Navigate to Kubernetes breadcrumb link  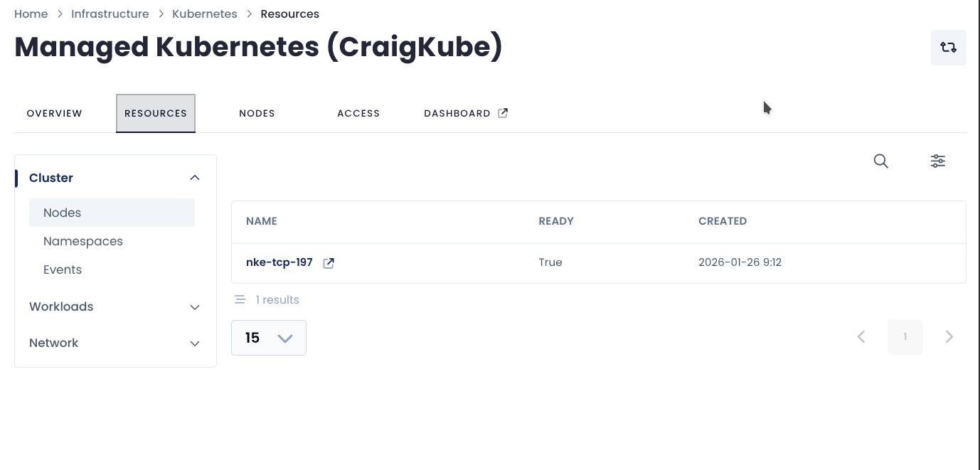[x=205, y=14]
